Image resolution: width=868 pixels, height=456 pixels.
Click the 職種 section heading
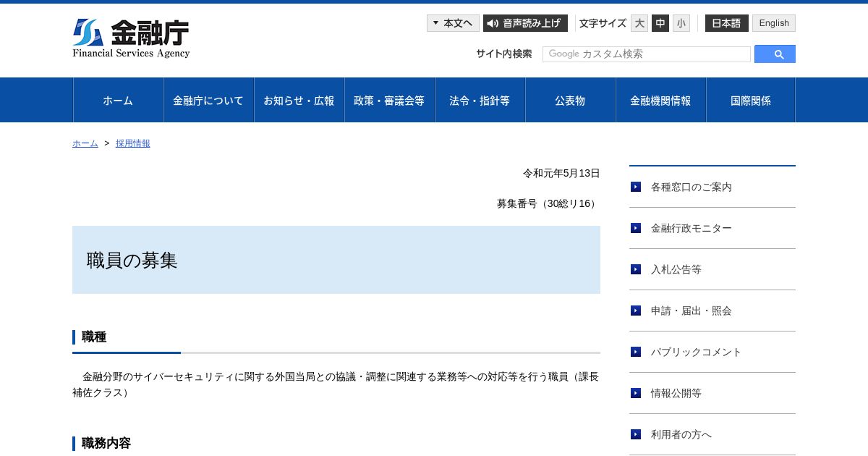coord(94,337)
